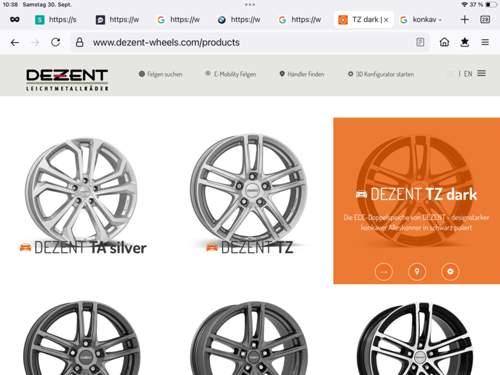The width and height of the screenshot is (500, 375).
Task: Open E-Mobility Felgen menu item
Action: click(231, 74)
